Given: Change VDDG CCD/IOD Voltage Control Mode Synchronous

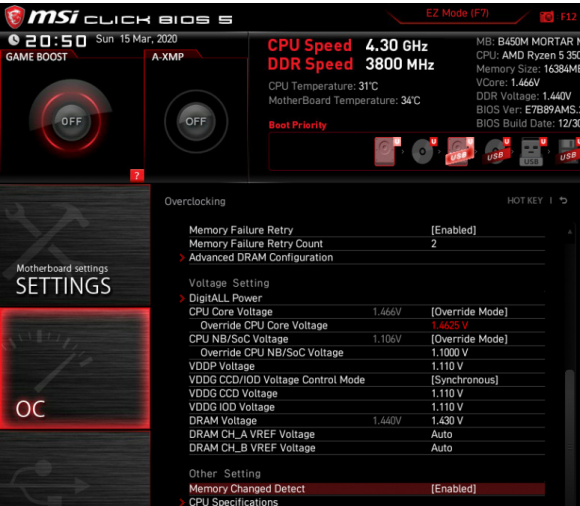Looking at the screenshot, I should point(465,380).
